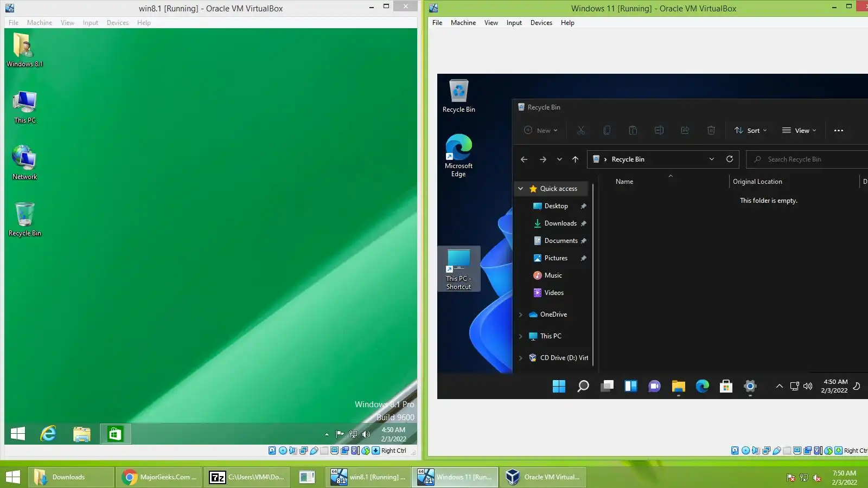Show hidden tray icons on win8.1 taskbar

tap(327, 434)
